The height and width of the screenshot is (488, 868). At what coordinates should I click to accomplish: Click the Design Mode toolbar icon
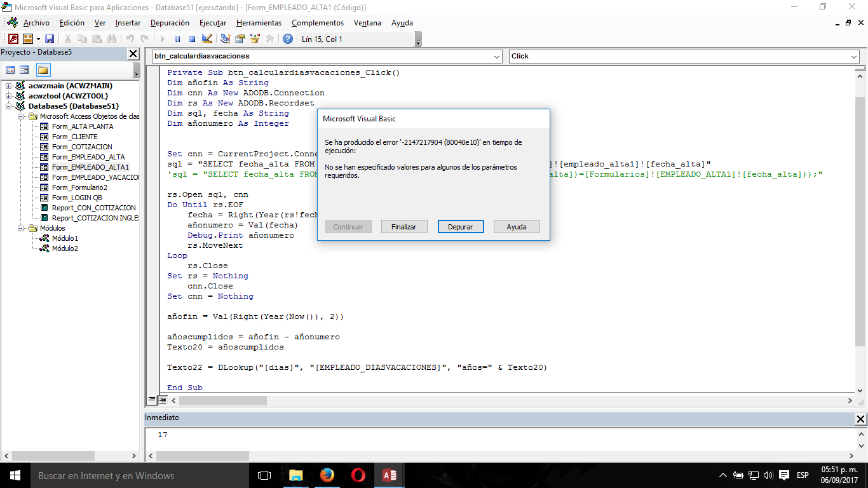coord(207,38)
